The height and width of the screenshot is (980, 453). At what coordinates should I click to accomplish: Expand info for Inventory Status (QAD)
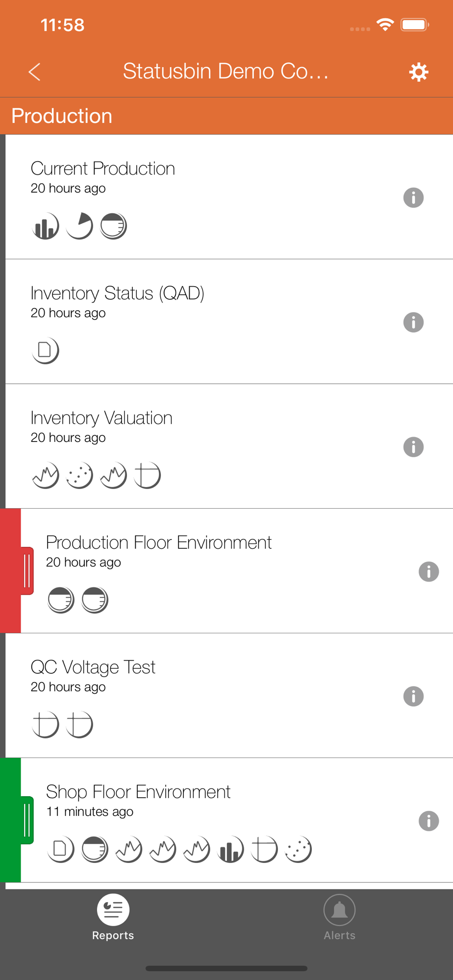413,322
